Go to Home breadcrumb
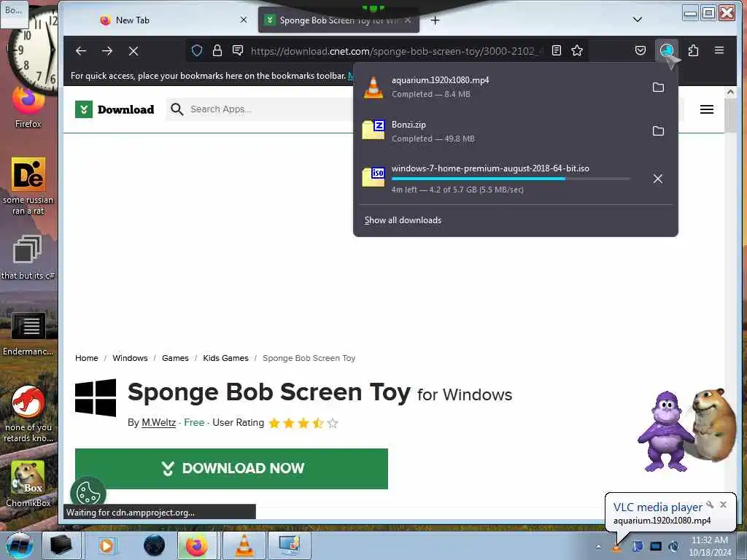This screenshot has width=747, height=560. pyautogui.click(x=87, y=358)
